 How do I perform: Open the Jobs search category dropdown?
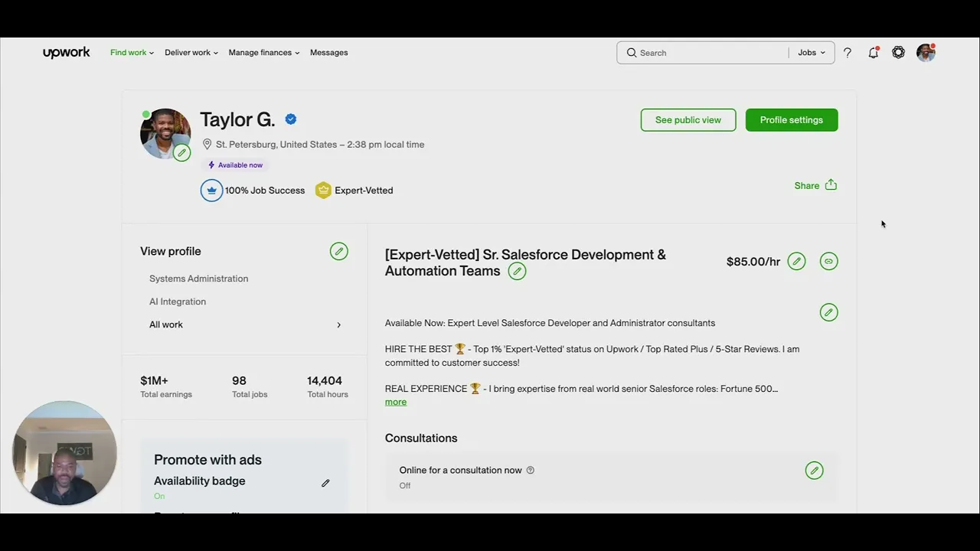pyautogui.click(x=812, y=53)
